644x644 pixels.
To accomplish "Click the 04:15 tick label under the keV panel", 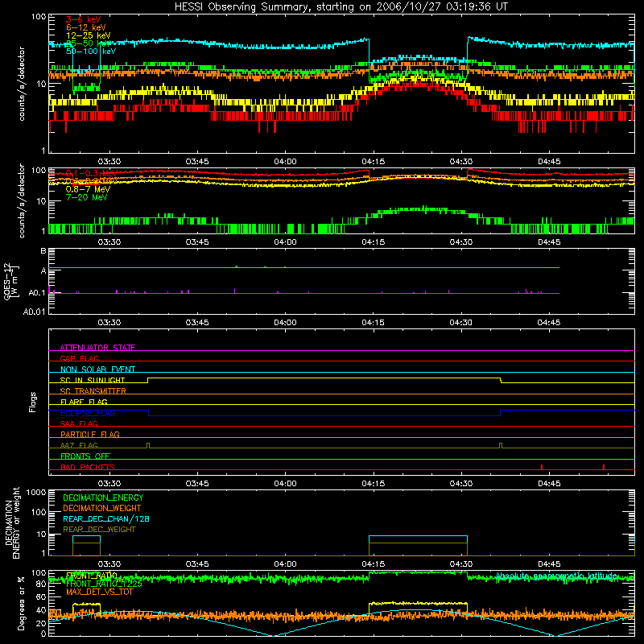I will pos(374,162).
